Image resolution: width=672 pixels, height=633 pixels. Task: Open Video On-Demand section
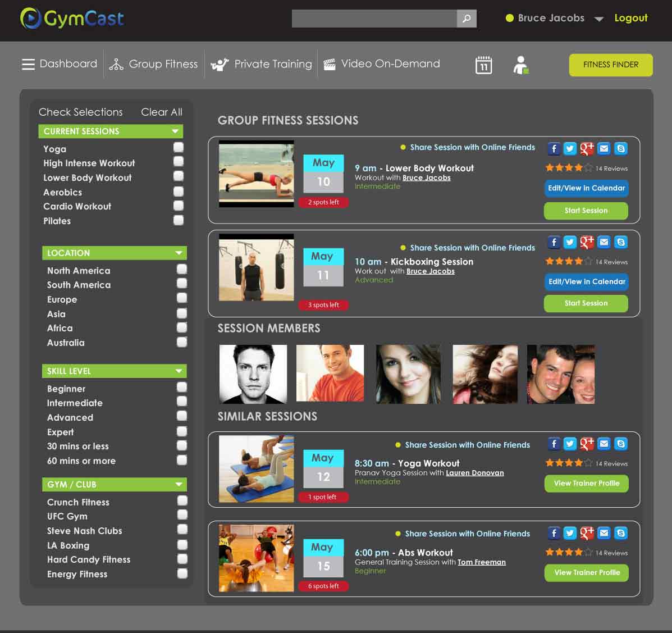(x=381, y=64)
